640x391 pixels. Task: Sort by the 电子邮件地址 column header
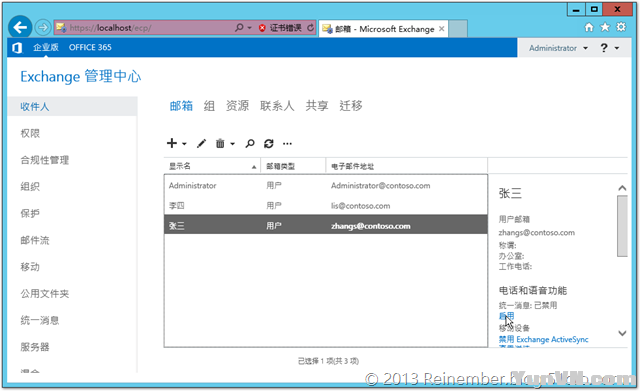pos(407,166)
